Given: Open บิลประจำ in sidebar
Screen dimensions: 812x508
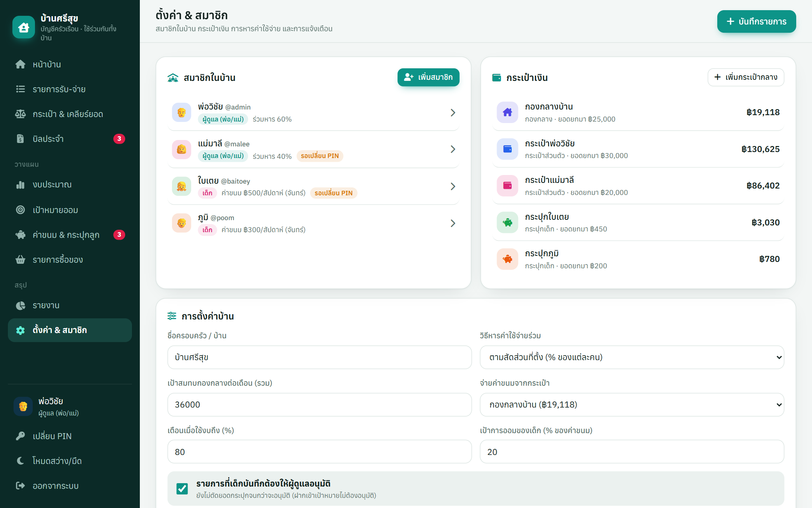Looking at the screenshot, I should tap(70, 139).
